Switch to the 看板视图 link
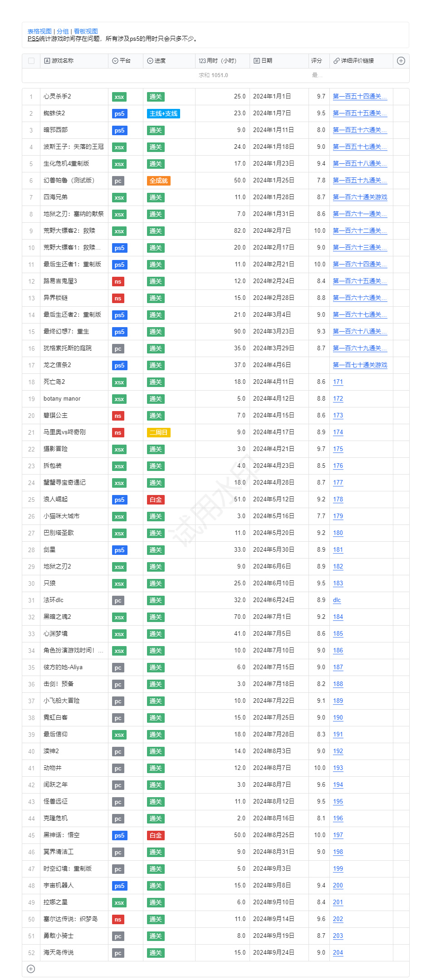The height and width of the screenshot is (980, 431). (x=86, y=31)
